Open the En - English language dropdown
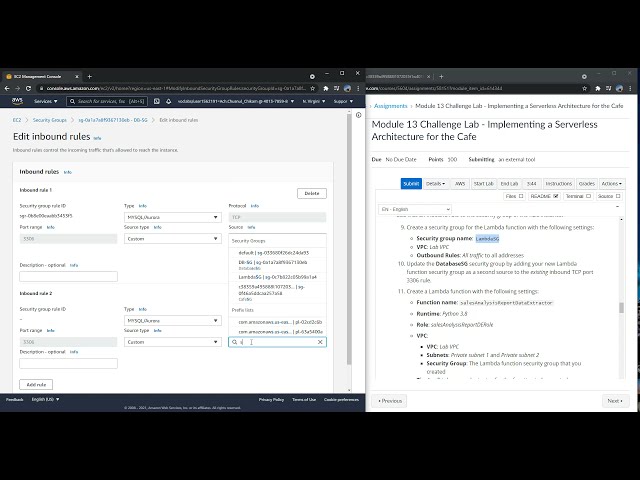 pos(415,209)
